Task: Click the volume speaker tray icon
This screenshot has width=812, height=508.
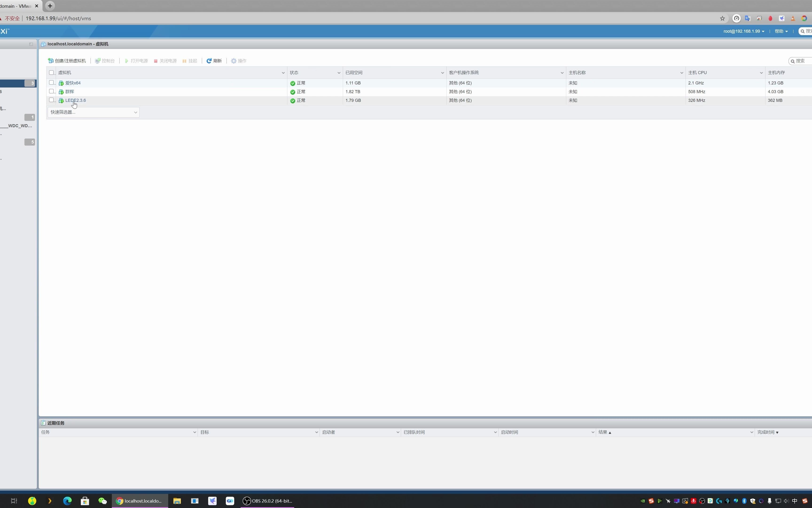Action: click(786, 501)
